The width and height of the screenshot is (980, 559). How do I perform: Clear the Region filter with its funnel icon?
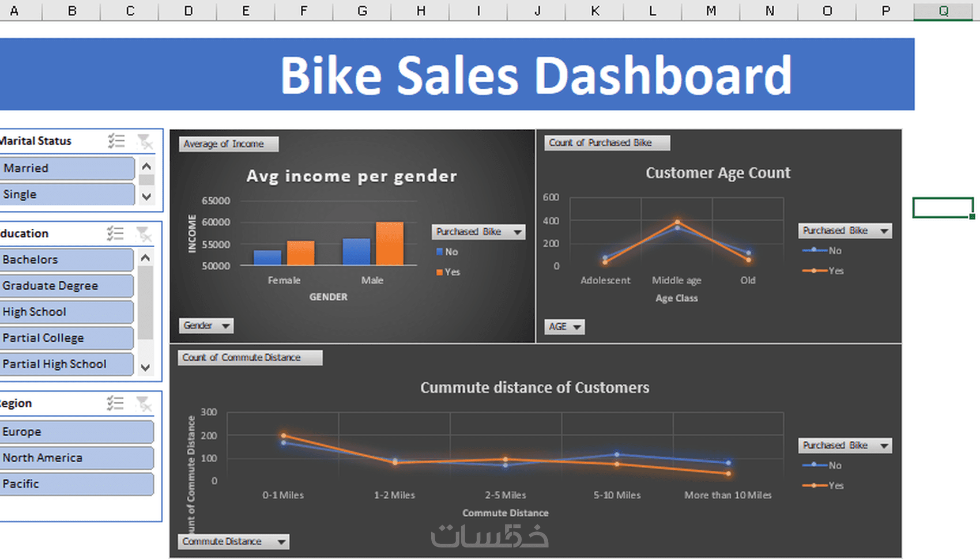[145, 403]
